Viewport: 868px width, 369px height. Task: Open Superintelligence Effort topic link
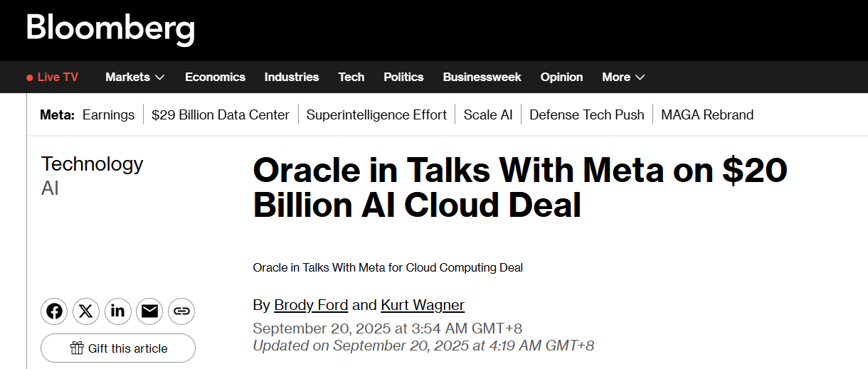(376, 114)
